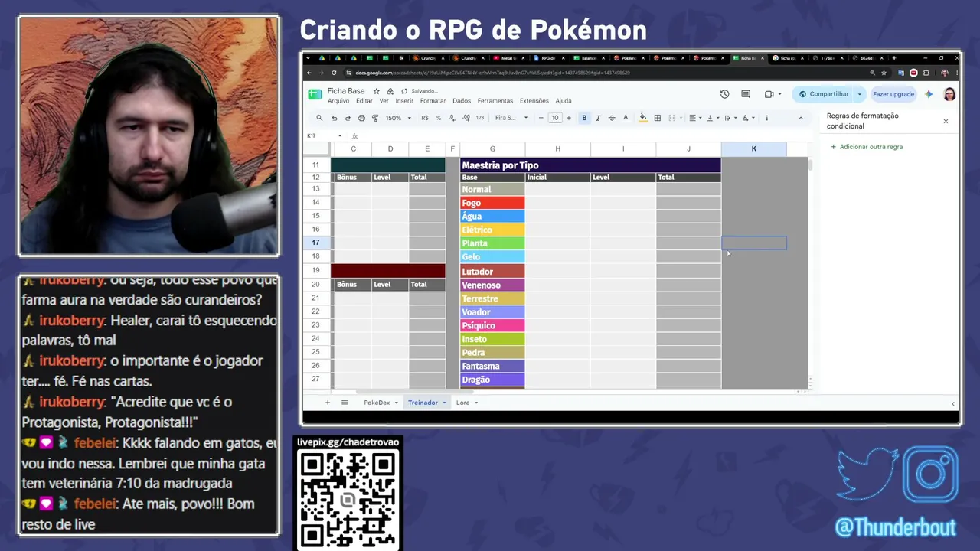Open vertical align dropdown
This screenshot has height=551, width=980.
tap(712, 118)
